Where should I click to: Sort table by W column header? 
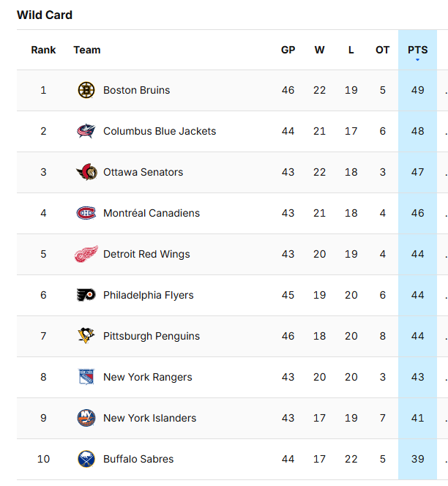click(319, 50)
